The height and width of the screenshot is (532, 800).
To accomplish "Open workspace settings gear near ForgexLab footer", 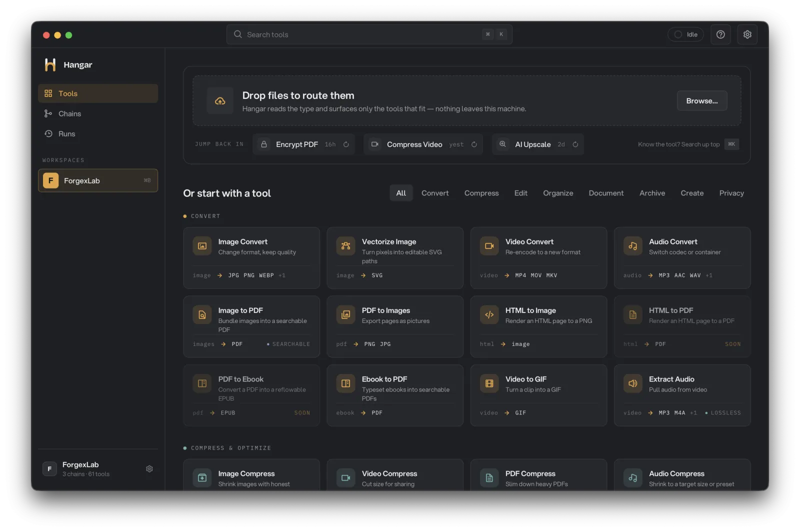I will (x=149, y=469).
